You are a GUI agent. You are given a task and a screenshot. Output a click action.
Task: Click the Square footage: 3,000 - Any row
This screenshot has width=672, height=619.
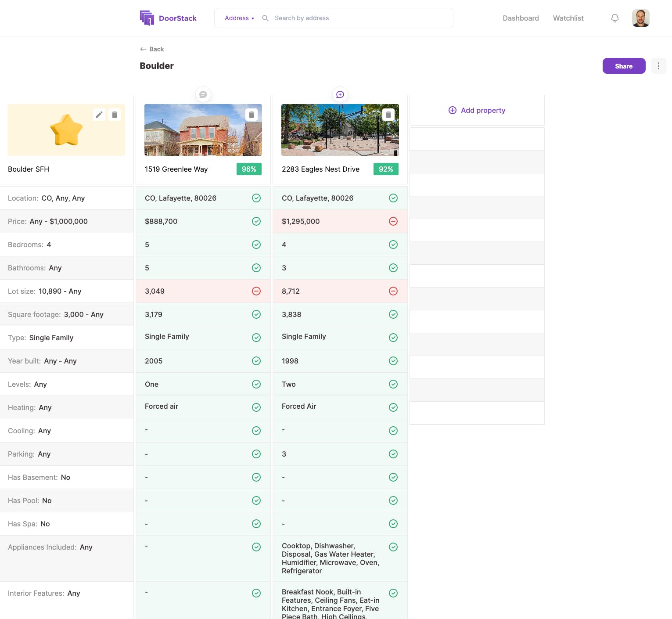(67, 314)
